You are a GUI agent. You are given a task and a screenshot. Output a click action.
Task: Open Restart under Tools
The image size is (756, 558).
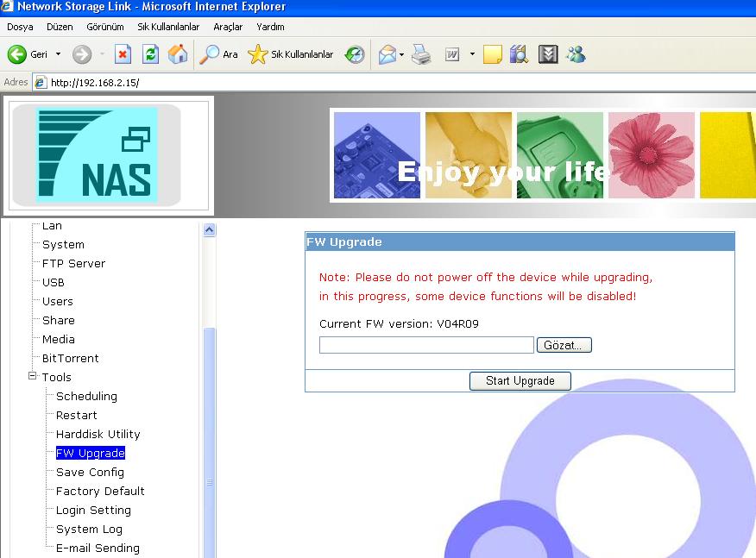click(77, 416)
